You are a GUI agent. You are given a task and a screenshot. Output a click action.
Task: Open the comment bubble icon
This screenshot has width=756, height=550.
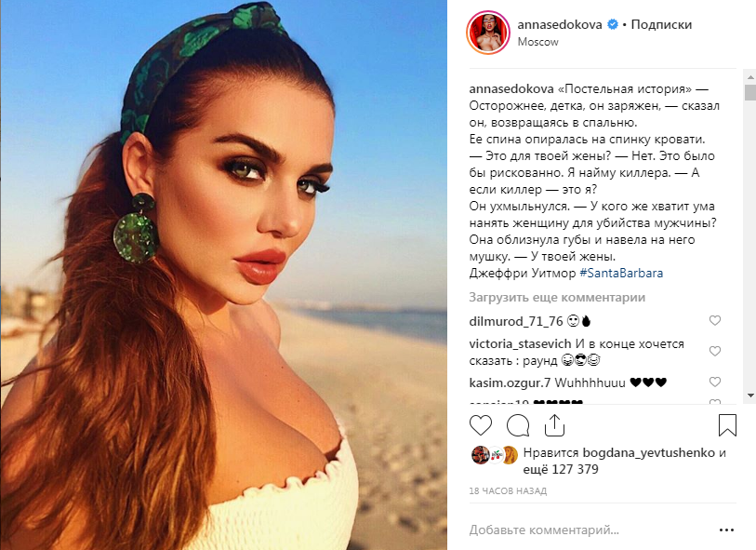[518, 425]
